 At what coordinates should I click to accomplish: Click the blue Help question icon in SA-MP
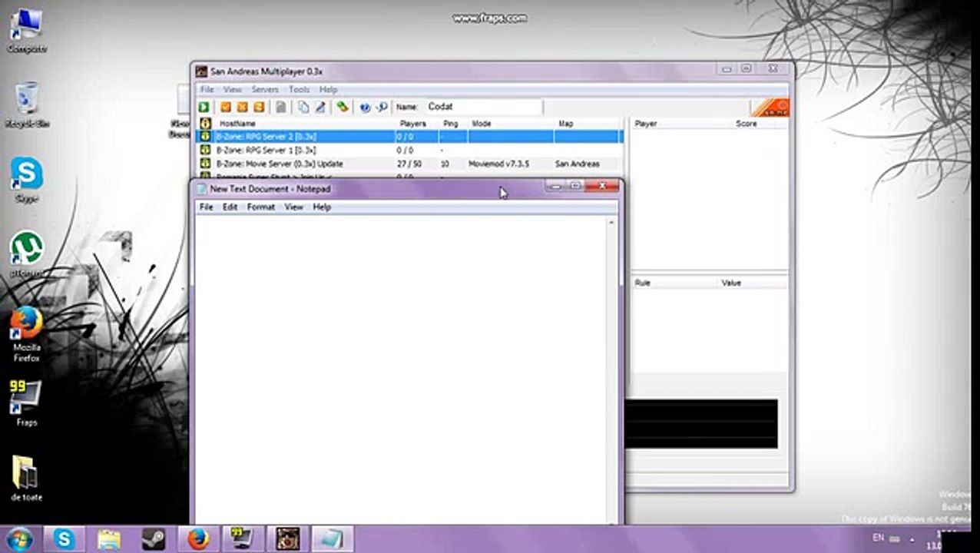tap(365, 108)
